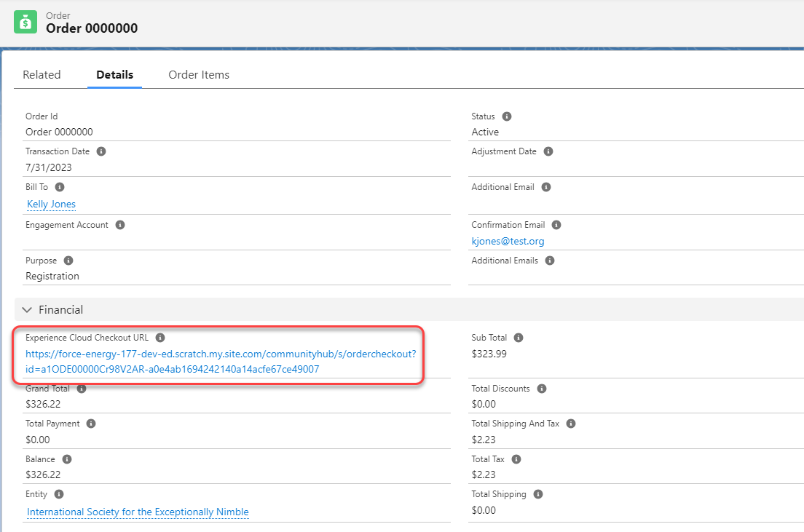Click info icon next to Grand Total
This screenshot has width=804, height=532.
click(82, 389)
